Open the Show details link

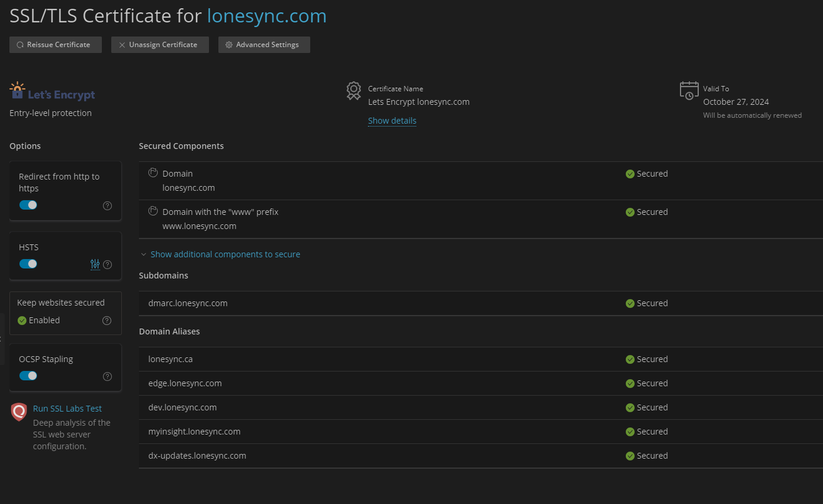coord(391,120)
